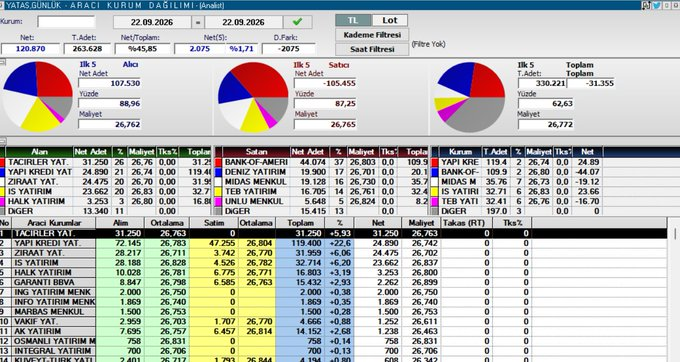Click the Alım column header

coord(120,223)
